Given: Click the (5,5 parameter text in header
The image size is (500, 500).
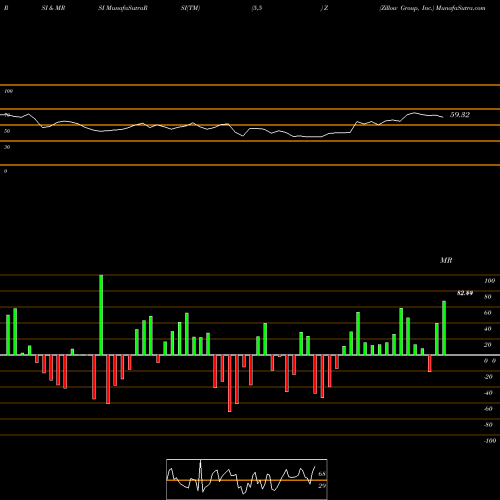Looking at the screenshot, I should pyautogui.click(x=257, y=8).
